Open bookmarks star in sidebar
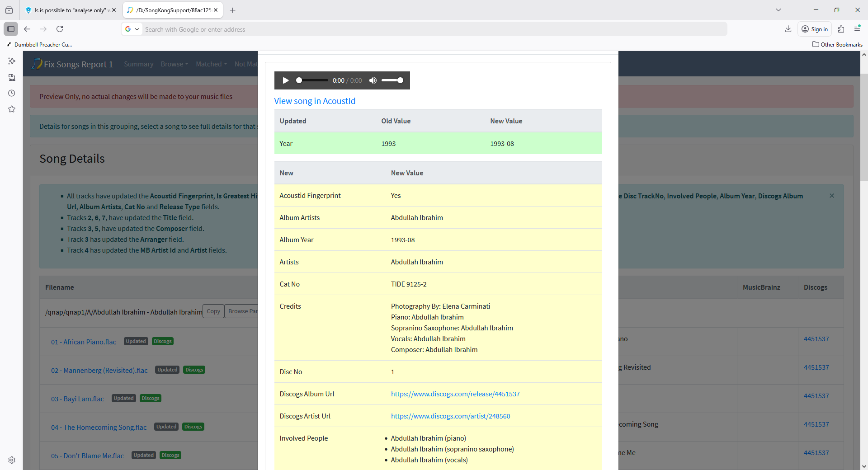This screenshot has height=470, width=868. (x=12, y=109)
